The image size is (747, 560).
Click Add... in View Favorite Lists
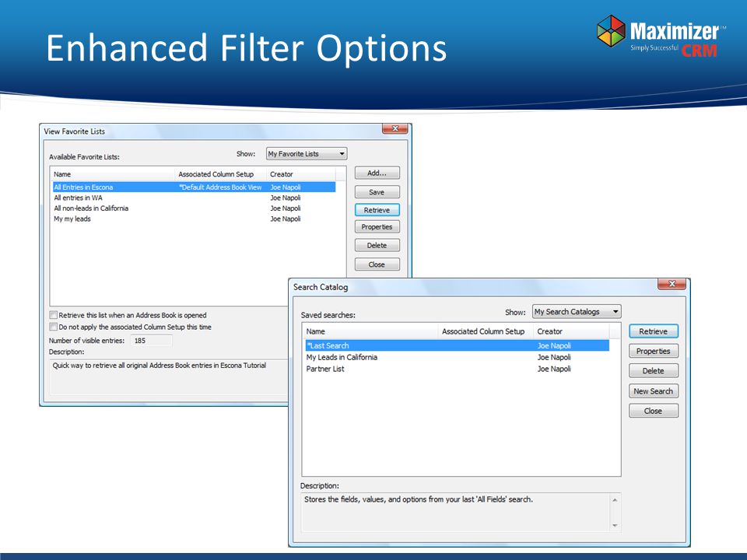pyautogui.click(x=377, y=173)
